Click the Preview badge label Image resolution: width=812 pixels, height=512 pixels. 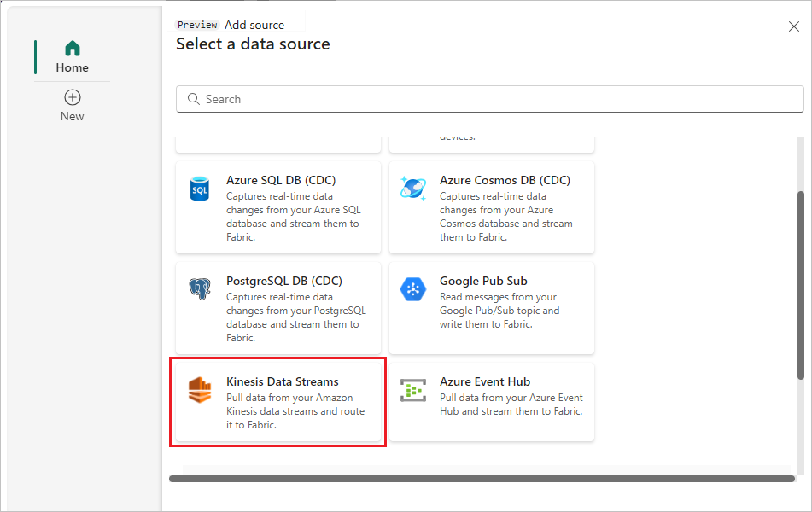tap(197, 24)
